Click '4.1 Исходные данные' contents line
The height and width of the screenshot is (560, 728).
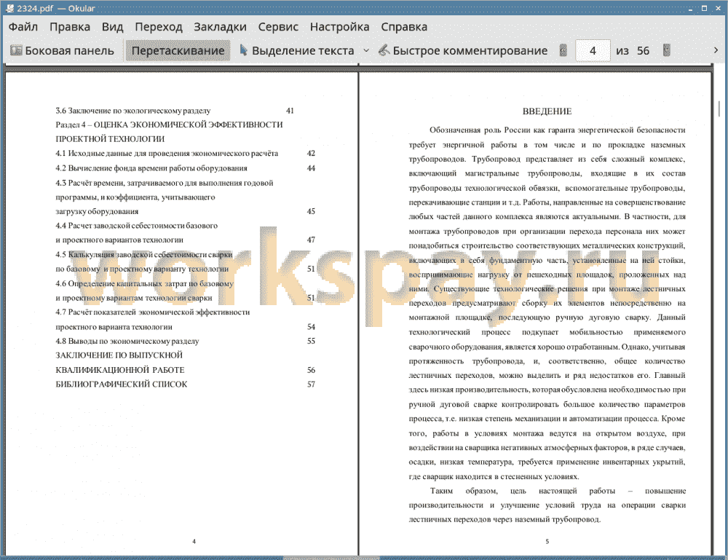coord(167,153)
